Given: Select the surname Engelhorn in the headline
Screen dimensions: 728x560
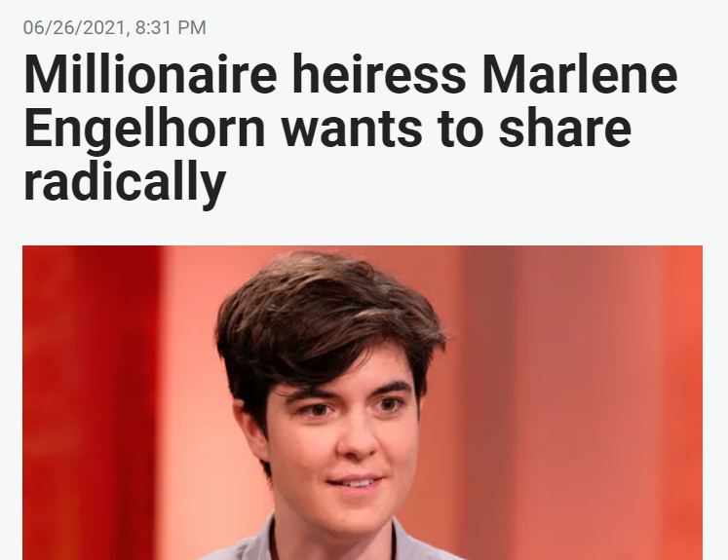Looking at the screenshot, I should click(144, 130).
